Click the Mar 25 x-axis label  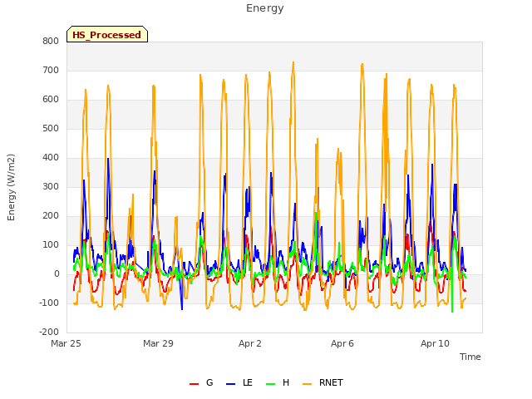coord(66,343)
